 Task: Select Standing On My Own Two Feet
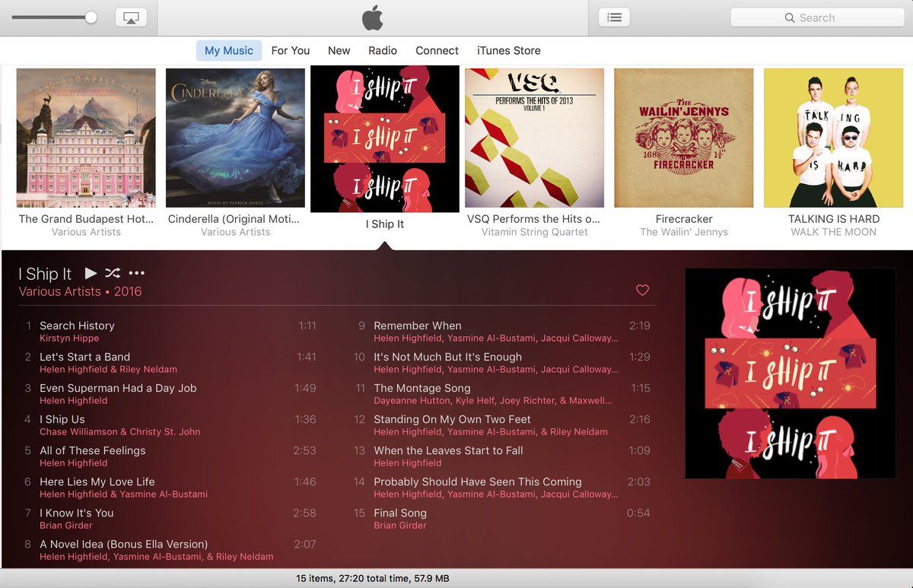tap(453, 419)
